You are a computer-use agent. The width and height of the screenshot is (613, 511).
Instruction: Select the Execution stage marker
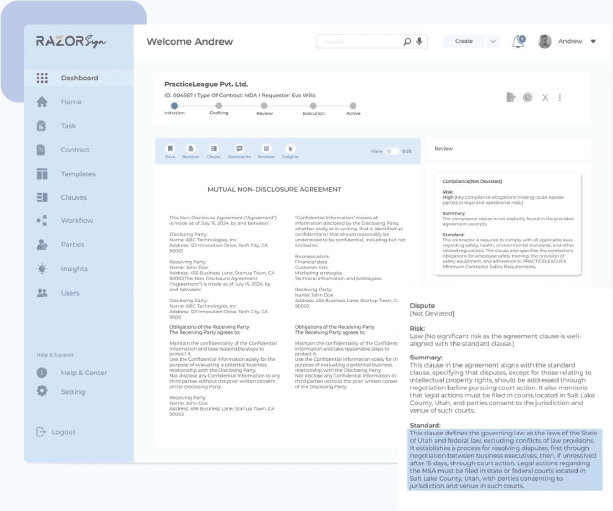click(x=312, y=105)
